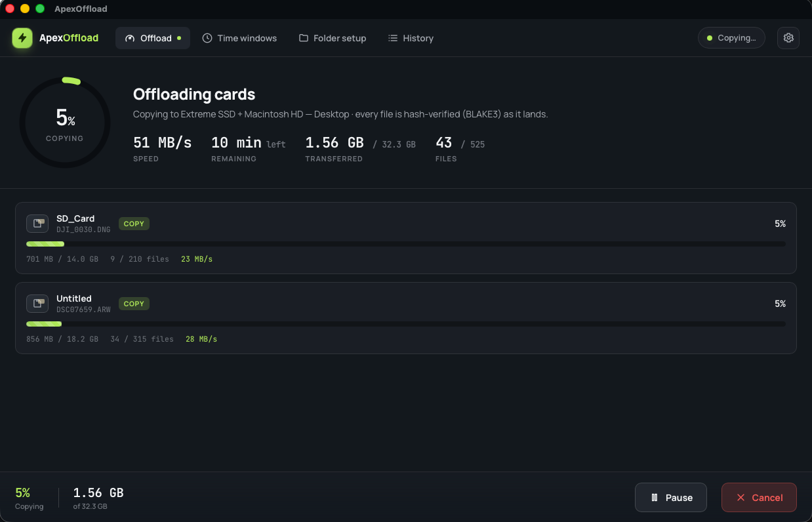The height and width of the screenshot is (522, 812).
Task: Click the 10 min remaining value
Action: tap(236, 142)
